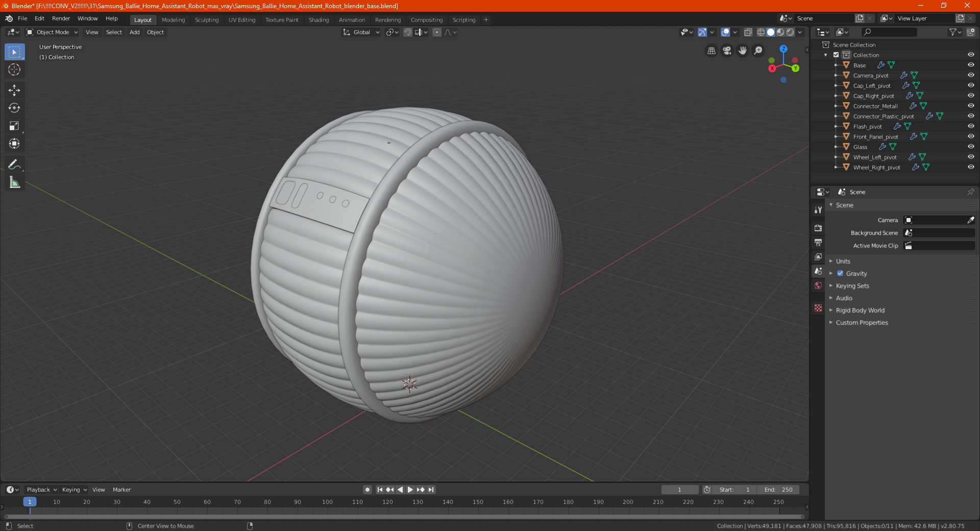Viewport: 980px width, 531px height.
Task: Hide the Connector_Metall object
Action: click(971, 106)
